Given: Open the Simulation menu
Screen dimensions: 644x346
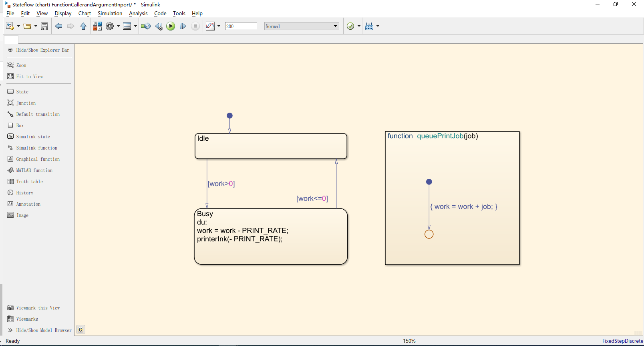Looking at the screenshot, I should (x=110, y=13).
